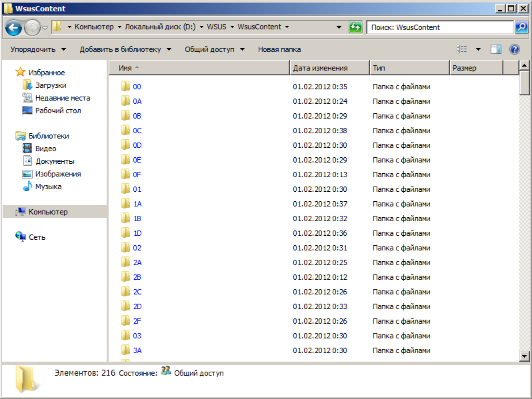Click the search magnifier icon
532x399 pixels.
pos(521,27)
